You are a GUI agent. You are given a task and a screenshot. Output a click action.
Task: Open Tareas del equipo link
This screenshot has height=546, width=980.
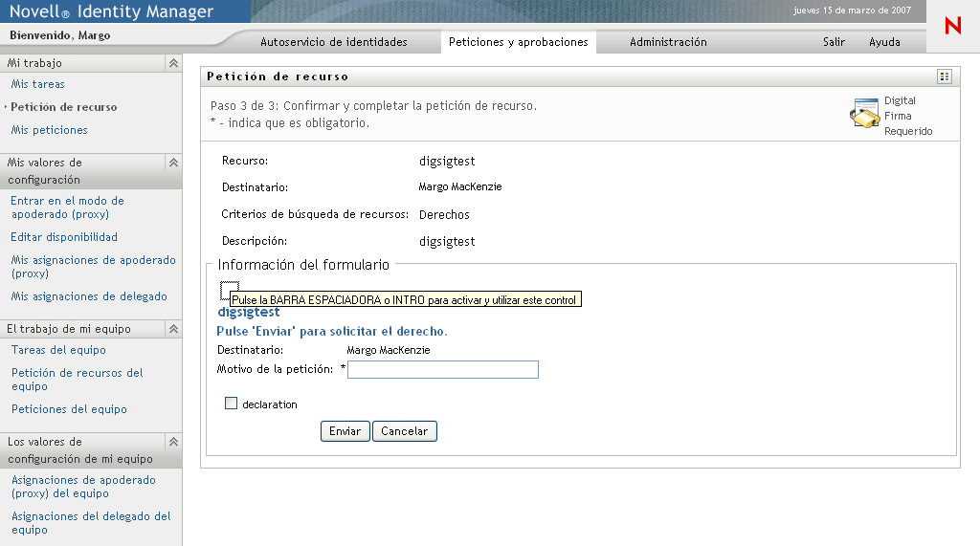pyautogui.click(x=58, y=350)
